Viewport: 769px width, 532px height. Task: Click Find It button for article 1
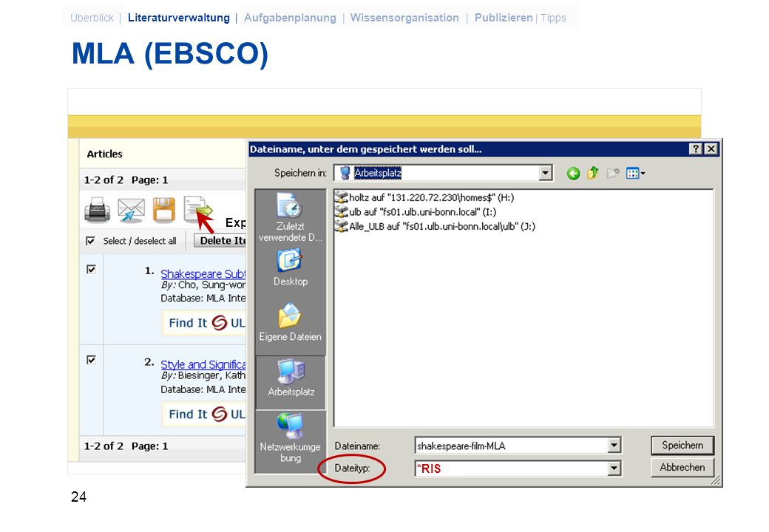204,324
